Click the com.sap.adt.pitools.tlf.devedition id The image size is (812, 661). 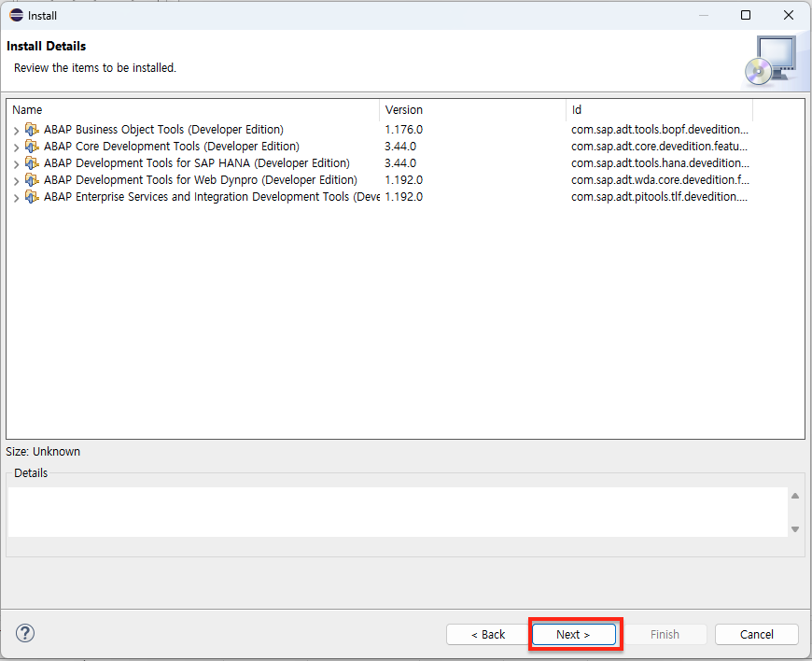(x=659, y=197)
